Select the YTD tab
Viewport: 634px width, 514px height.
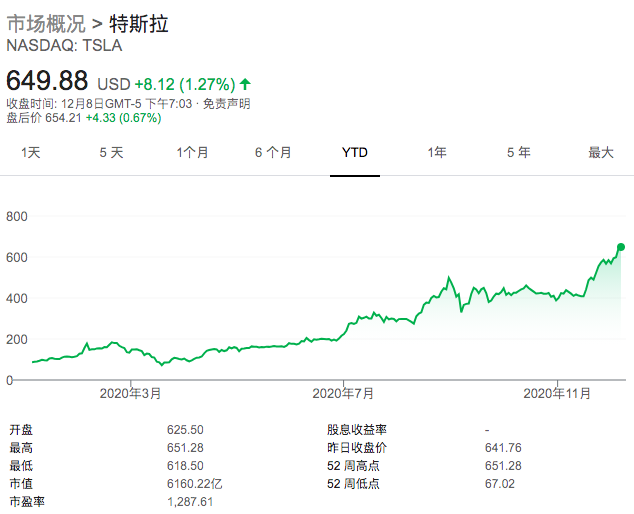coord(355,153)
